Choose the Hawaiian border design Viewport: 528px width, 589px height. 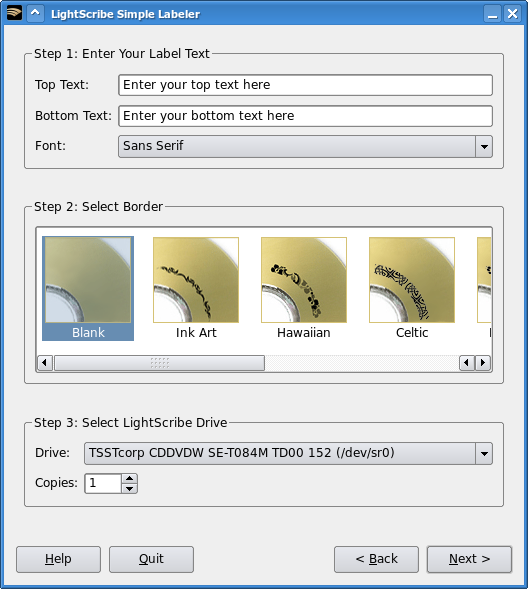[304, 288]
